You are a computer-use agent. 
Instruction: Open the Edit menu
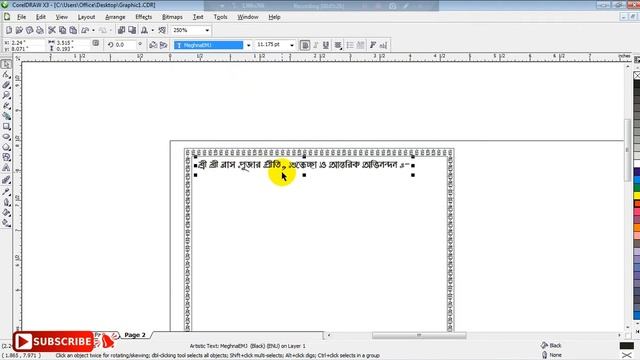[40, 17]
